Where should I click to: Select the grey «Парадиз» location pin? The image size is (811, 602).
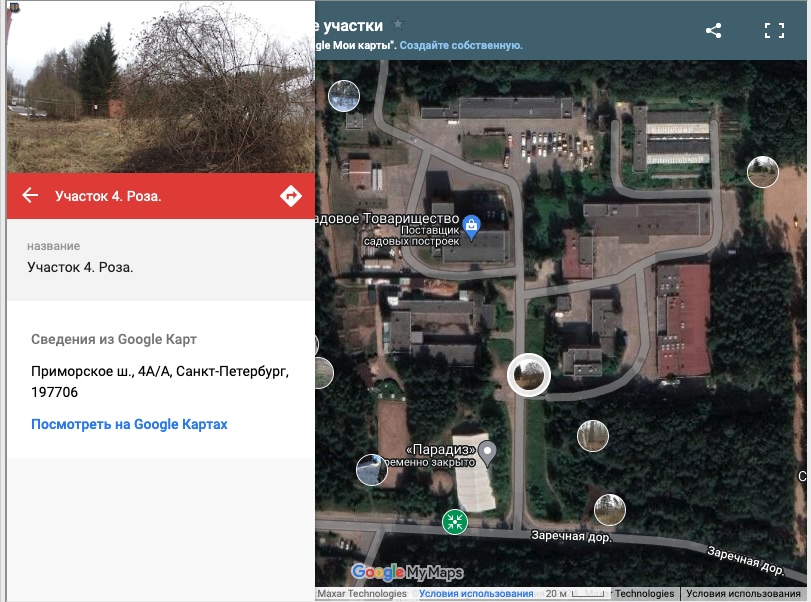[487, 453]
